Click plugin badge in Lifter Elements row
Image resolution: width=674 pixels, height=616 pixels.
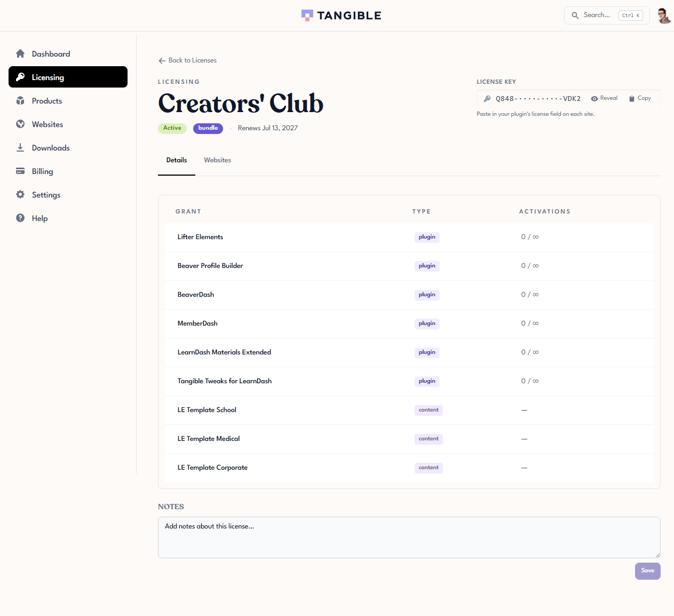click(427, 237)
